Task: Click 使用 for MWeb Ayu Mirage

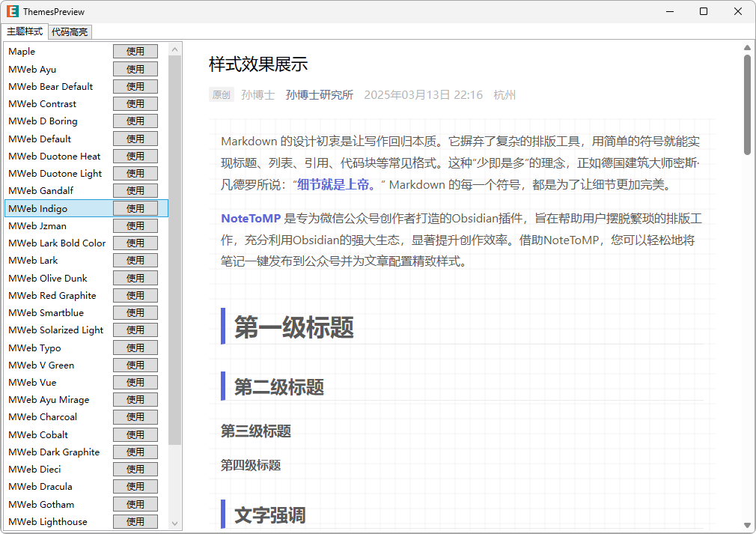Action: [135, 400]
